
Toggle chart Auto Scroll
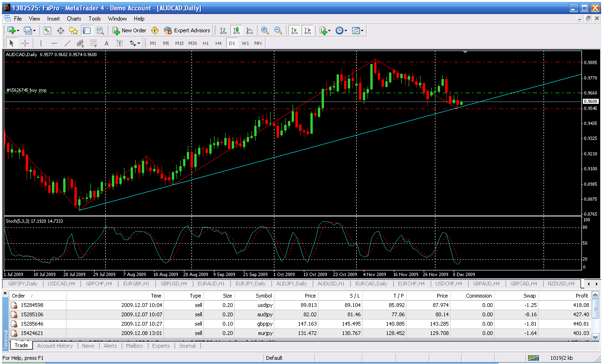(x=294, y=30)
